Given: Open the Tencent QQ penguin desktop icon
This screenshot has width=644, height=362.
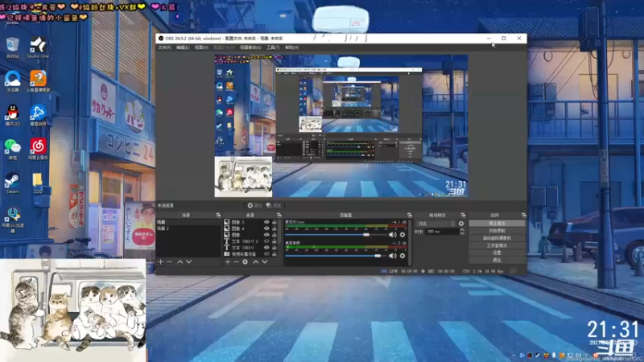Looking at the screenshot, I should pos(13,114).
